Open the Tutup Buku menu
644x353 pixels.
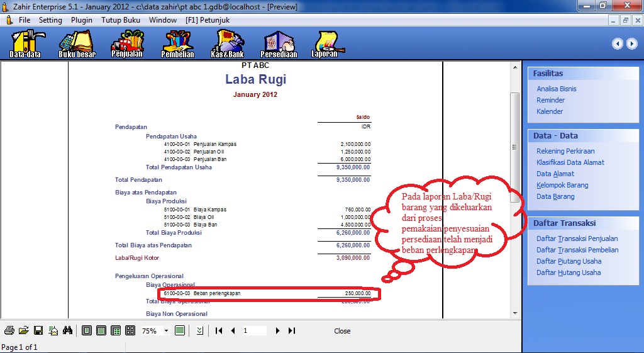tap(121, 20)
